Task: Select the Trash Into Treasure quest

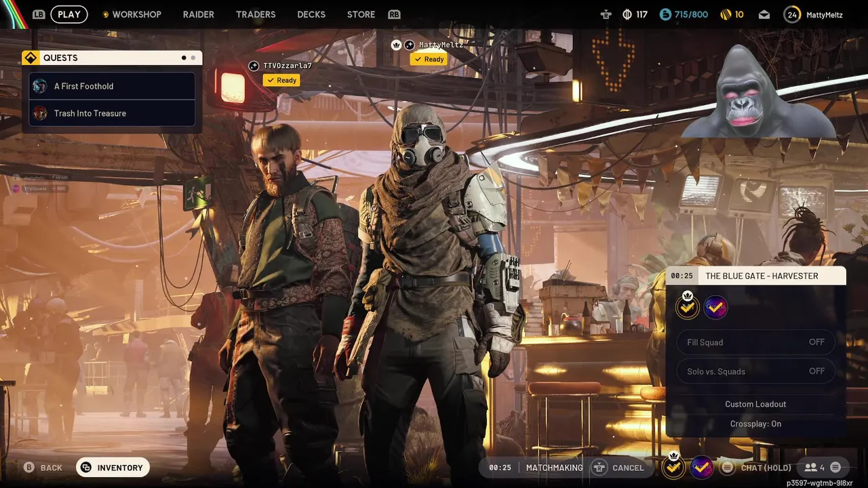Action: 113,113
